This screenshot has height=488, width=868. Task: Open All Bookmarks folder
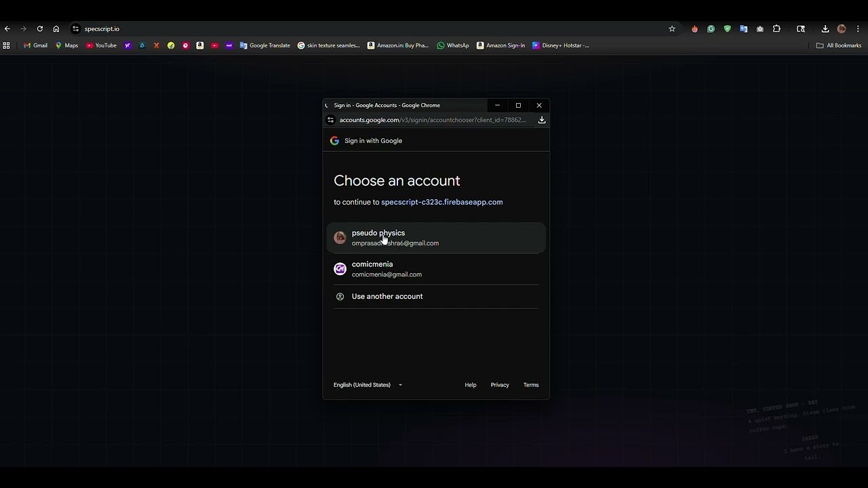tap(839, 45)
